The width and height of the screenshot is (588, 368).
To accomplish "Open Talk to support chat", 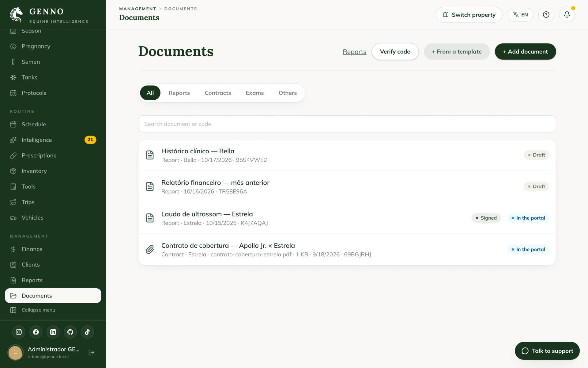I will [547, 351].
